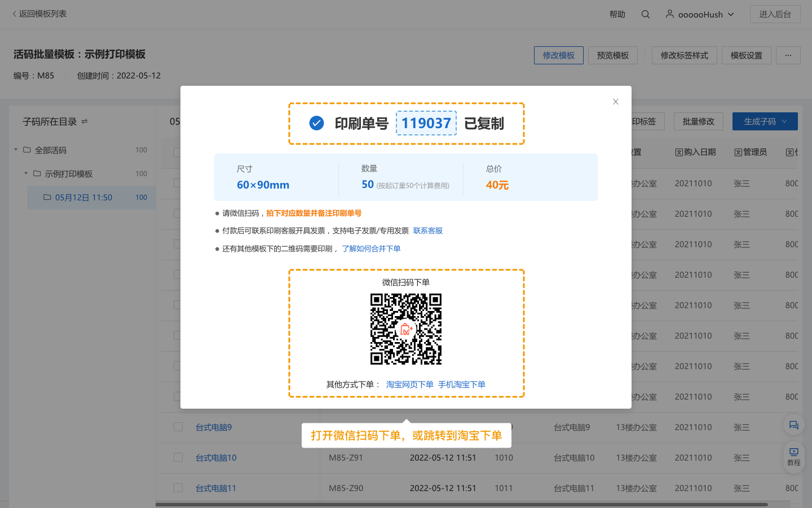Click folder icon of 示例打印模板
The height and width of the screenshot is (508, 812).
click(x=37, y=173)
